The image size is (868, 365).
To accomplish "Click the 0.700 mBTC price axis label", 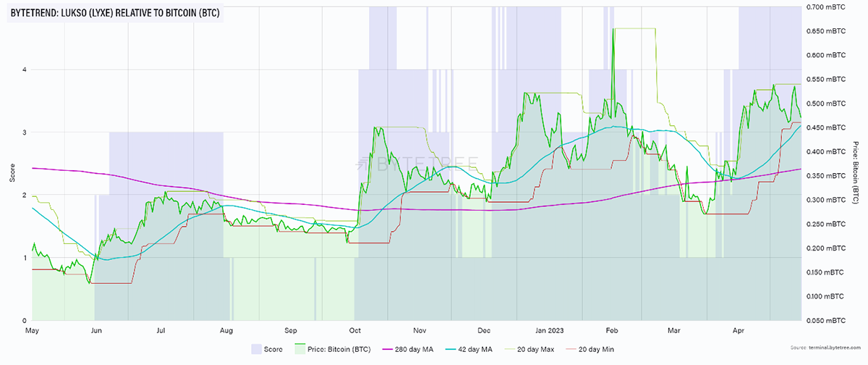I will (x=825, y=7).
